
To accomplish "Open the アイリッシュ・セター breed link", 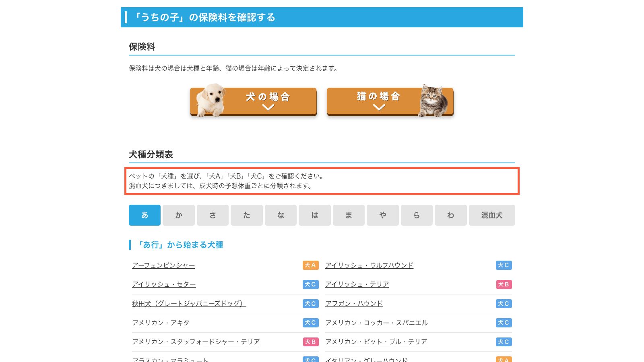I will tap(164, 284).
